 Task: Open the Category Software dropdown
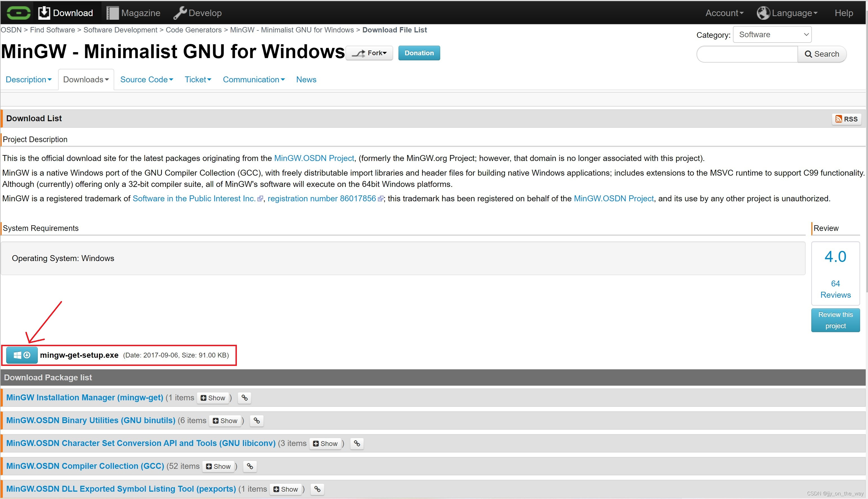(x=772, y=35)
